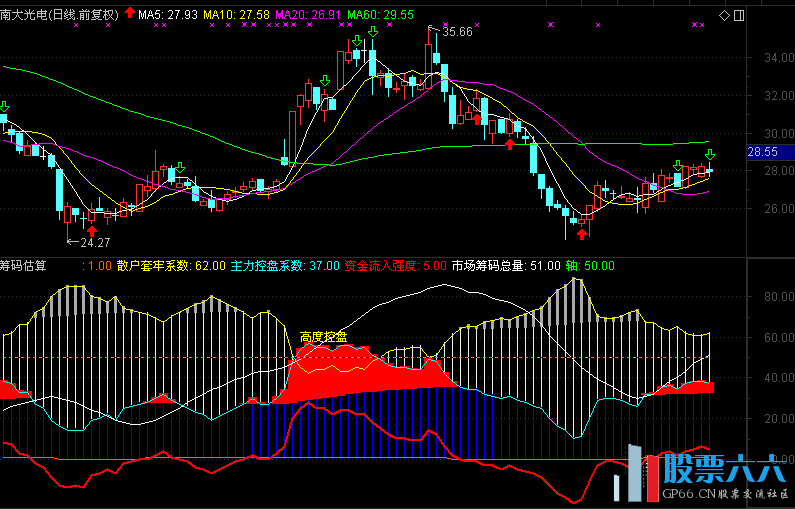Click the diamond icon in the top-right corner
The width and height of the screenshot is (795, 509).
click(724, 15)
